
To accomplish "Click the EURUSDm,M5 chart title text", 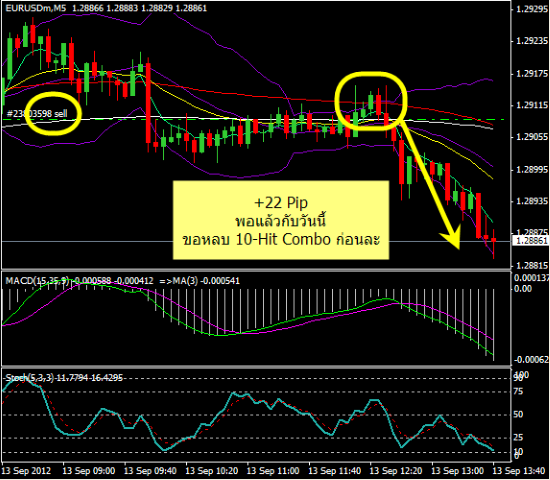I will (x=36, y=8).
